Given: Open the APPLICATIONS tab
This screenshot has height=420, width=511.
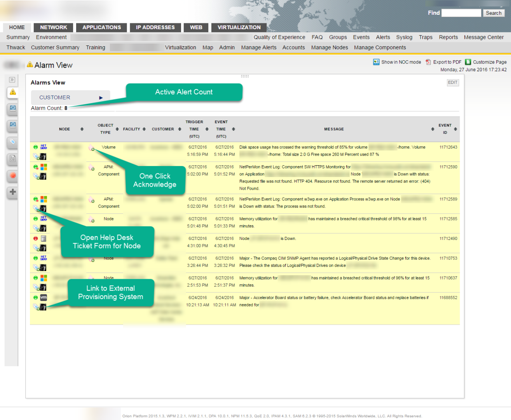Looking at the screenshot, I should click(101, 27).
